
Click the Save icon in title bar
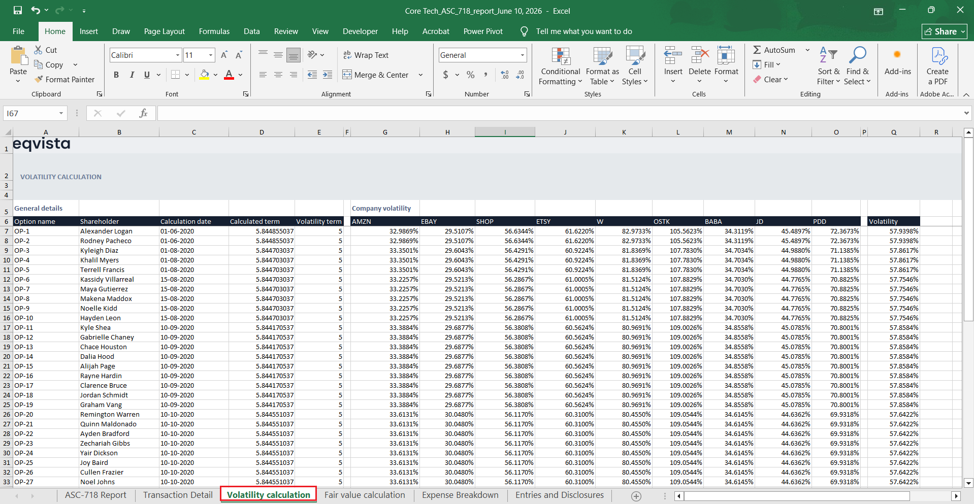pos(17,11)
